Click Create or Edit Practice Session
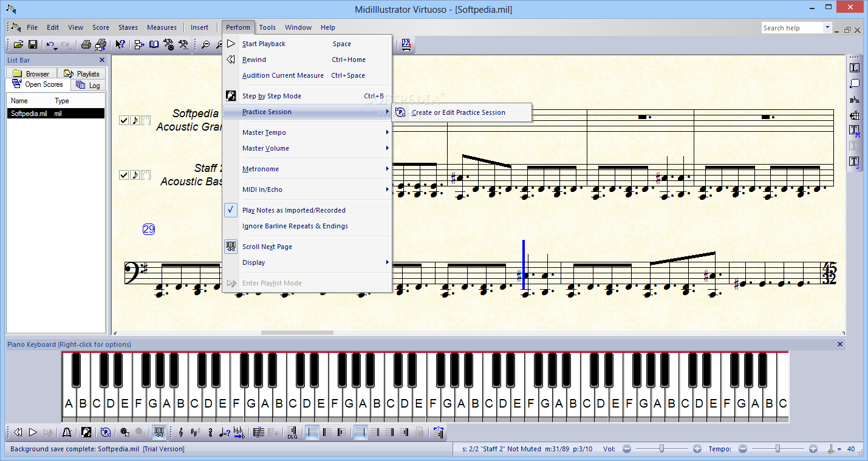 tap(462, 112)
